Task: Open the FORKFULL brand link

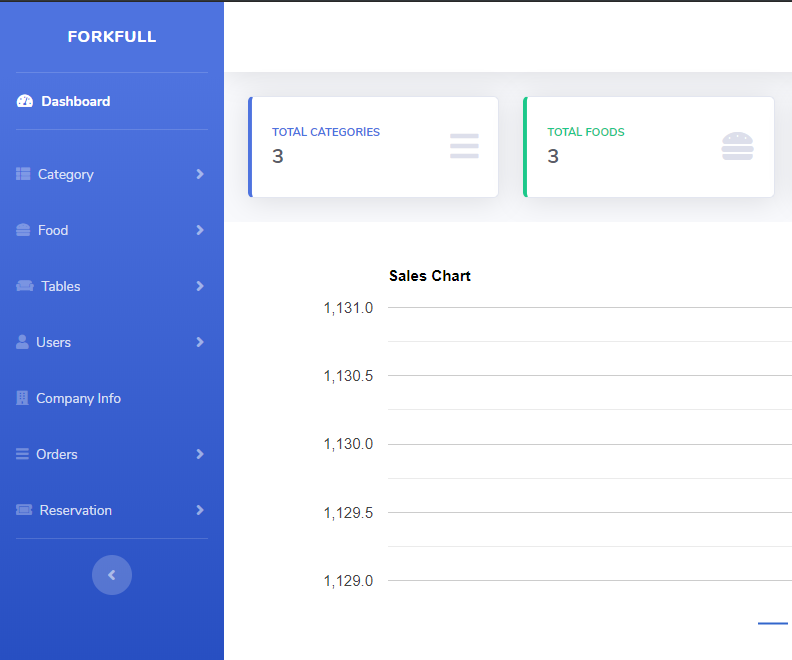Action: pyautogui.click(x=112, y=36)
